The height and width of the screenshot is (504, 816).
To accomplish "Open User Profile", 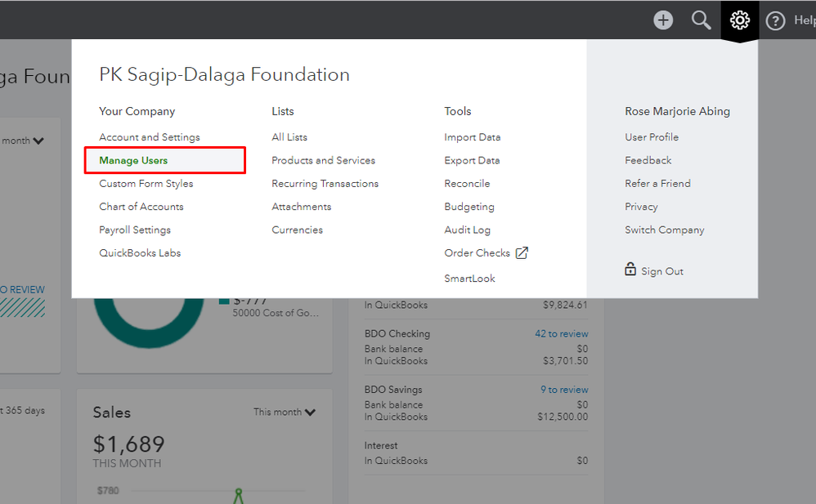I will click(652, 137).
